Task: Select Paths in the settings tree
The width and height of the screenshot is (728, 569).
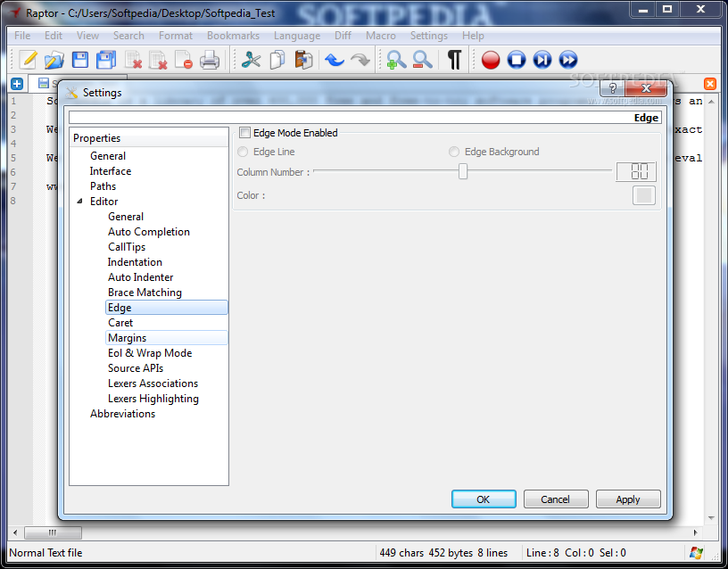Action: click(x=103, y=186)
